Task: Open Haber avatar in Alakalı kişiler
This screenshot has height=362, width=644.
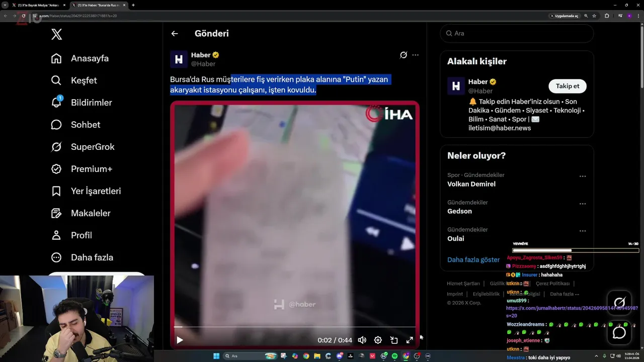Action: pyautogui.click(x=456, y=86)
